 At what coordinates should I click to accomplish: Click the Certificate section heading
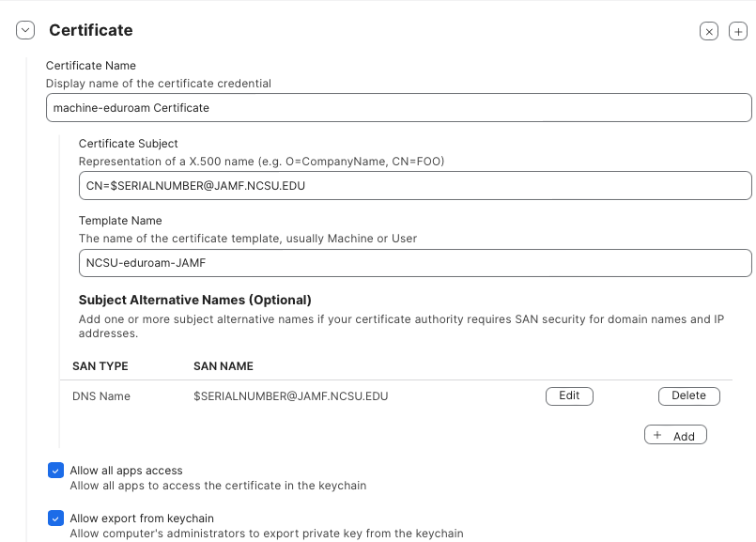pyautogui.click(x=90, y=30)
